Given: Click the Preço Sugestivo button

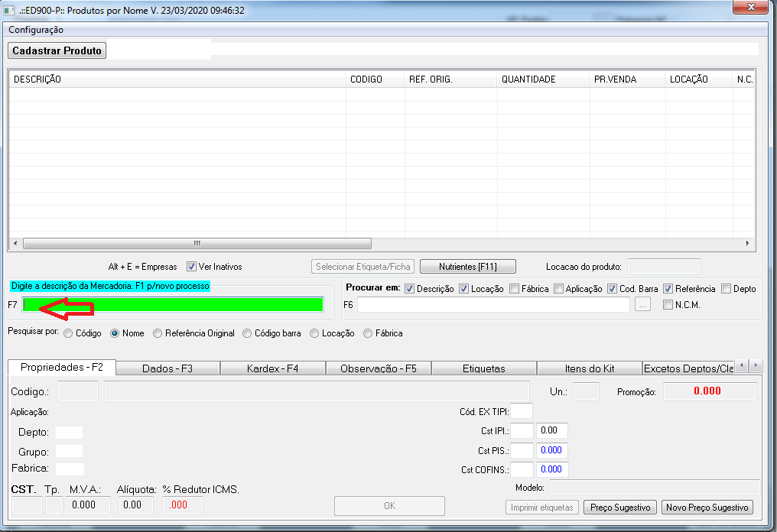Looking at the screenshot, I should [620, 508].
